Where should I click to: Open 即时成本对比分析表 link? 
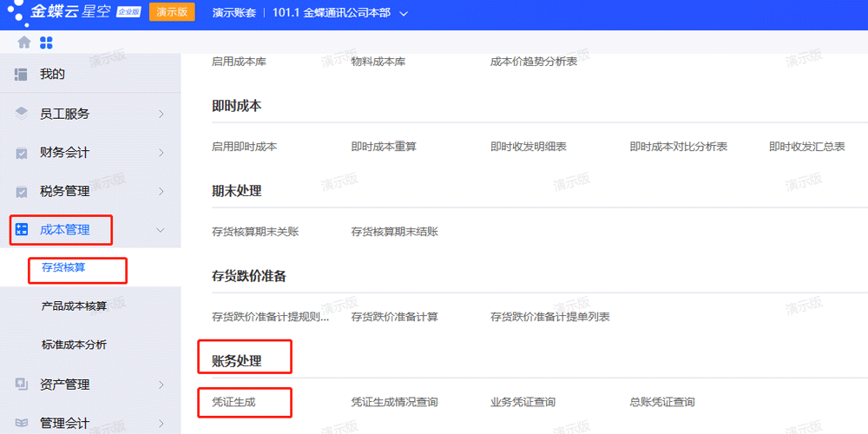[x=678, y=147]
